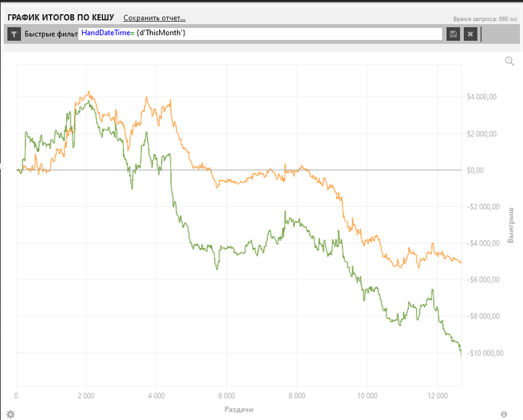Click the $2 000,00 axis label

coord(482,134)
